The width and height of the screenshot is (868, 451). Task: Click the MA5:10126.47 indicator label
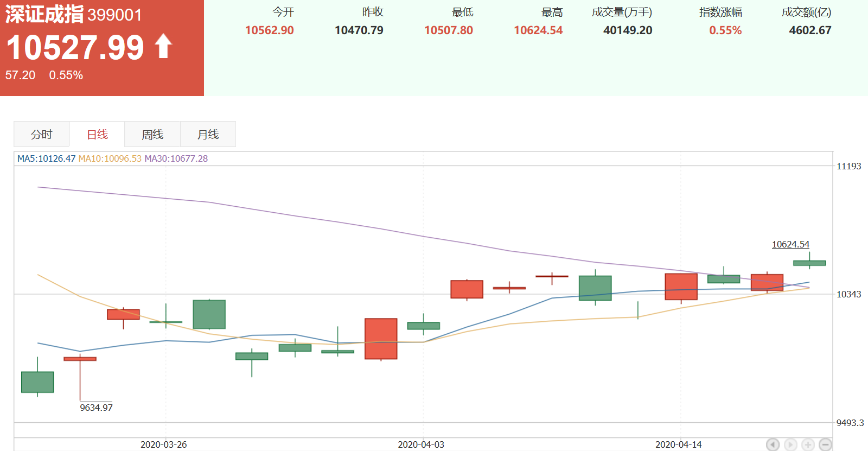tap(46, 158)
